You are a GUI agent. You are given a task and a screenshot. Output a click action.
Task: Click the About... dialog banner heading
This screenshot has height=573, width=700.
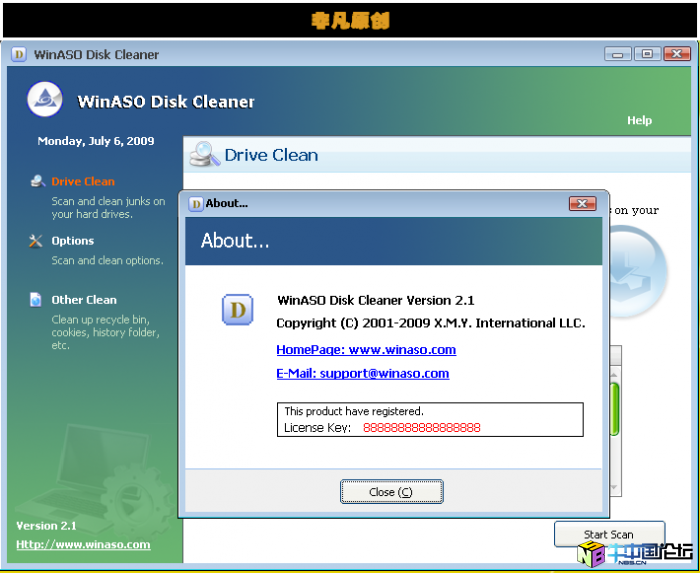point(235,241)
